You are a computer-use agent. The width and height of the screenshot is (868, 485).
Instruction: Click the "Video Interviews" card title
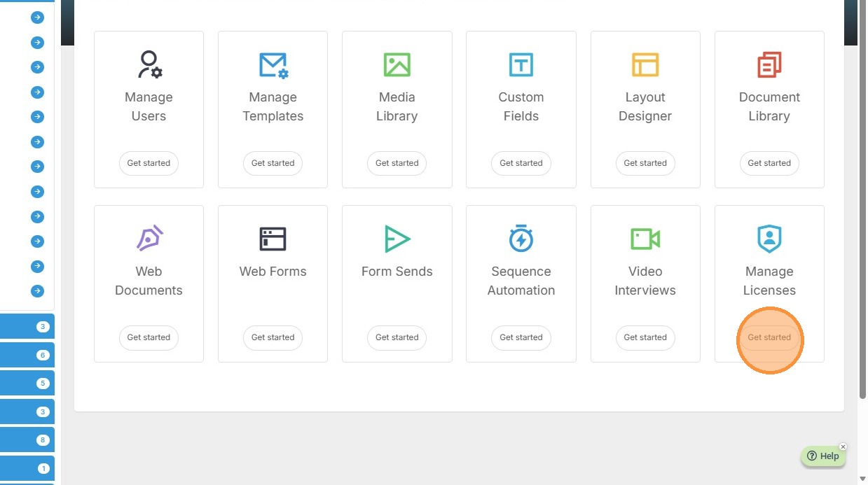645,281
